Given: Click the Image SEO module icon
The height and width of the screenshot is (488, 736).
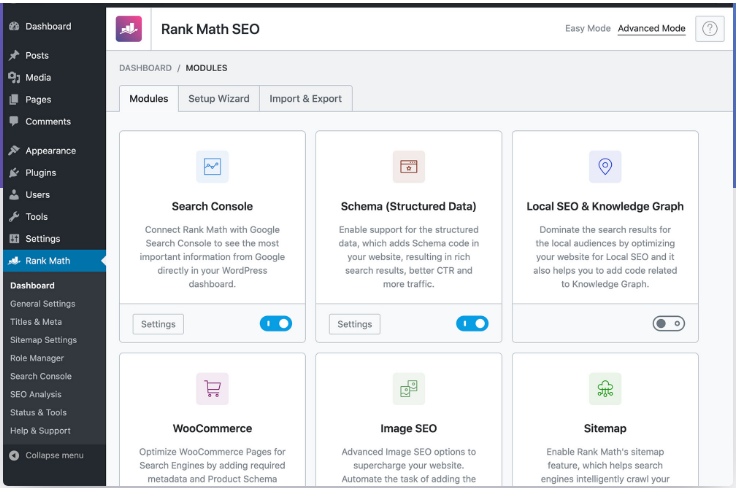Looking at the screenshot, I should pyautogui.click(x=408, y=389).
